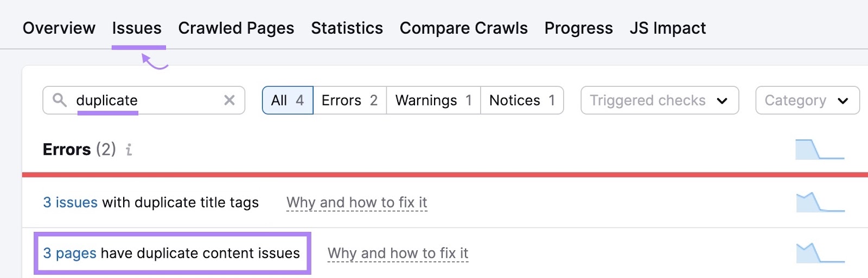Select the All filter toggle
Viewport: 868px width, 278px height.
click(x=288, y=100)
